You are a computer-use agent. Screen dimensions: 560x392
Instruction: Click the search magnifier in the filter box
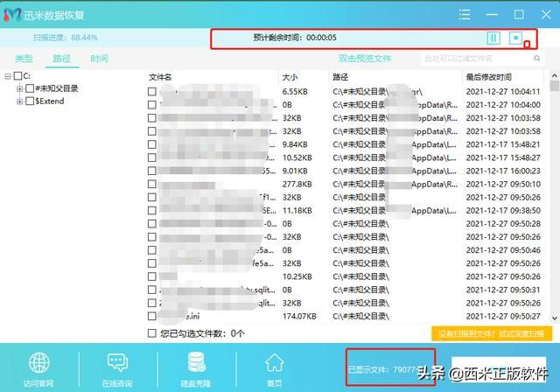(536, 59)
